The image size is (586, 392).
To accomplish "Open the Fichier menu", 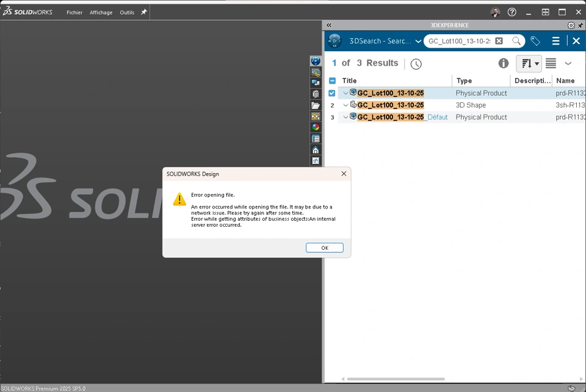I will (74, 12).
